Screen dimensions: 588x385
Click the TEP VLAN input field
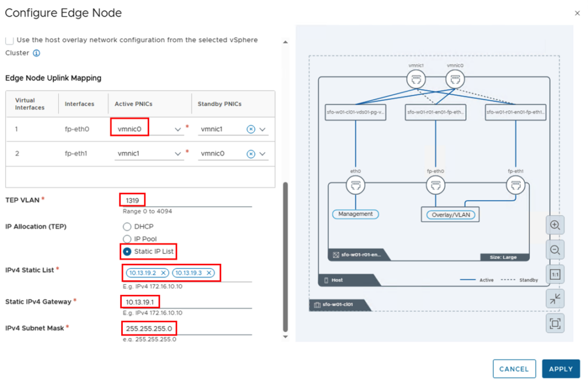[x=184, y=200]
